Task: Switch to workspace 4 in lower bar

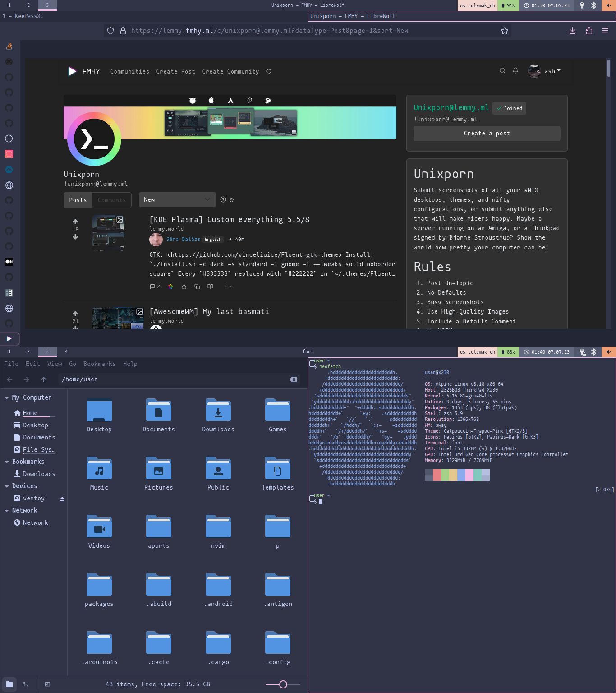Action: click(66, 351)
